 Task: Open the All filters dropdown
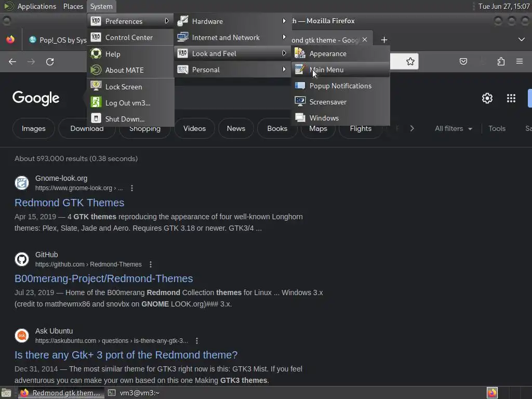[453, 129]
